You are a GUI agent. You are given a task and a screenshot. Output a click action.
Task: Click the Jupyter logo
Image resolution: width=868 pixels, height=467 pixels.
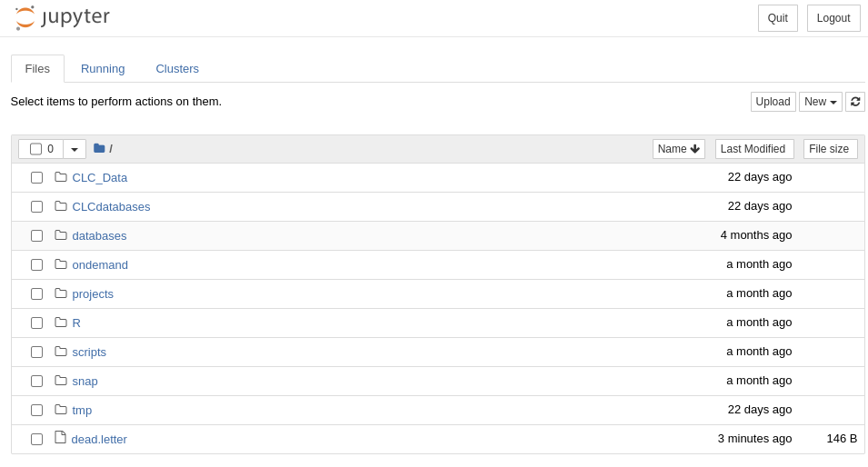[62, 17]
